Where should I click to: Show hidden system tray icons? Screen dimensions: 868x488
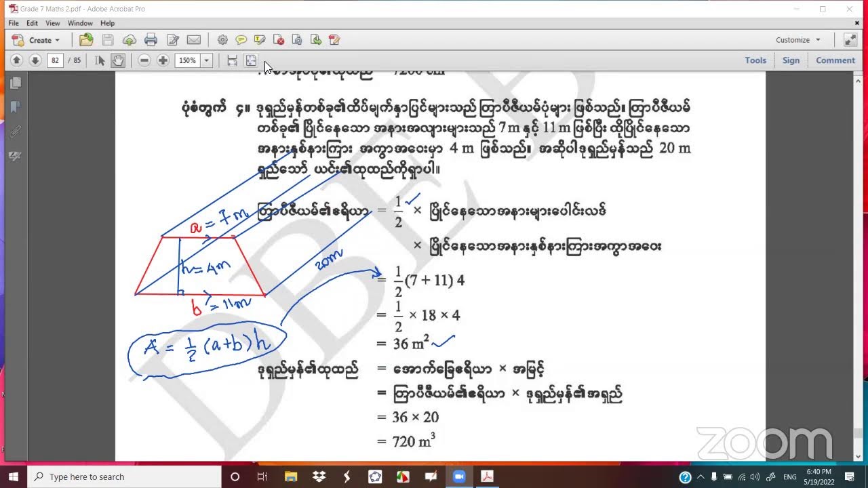[x=701, y=476]
